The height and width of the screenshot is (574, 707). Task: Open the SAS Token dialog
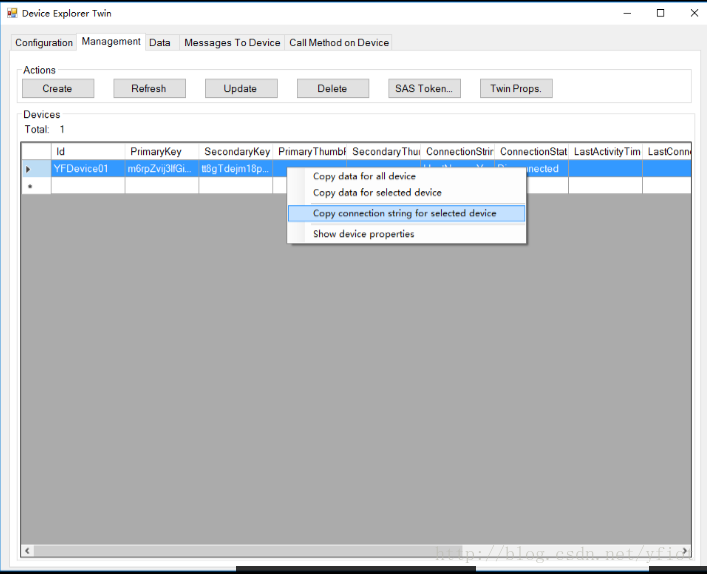[x=424, y=88]
